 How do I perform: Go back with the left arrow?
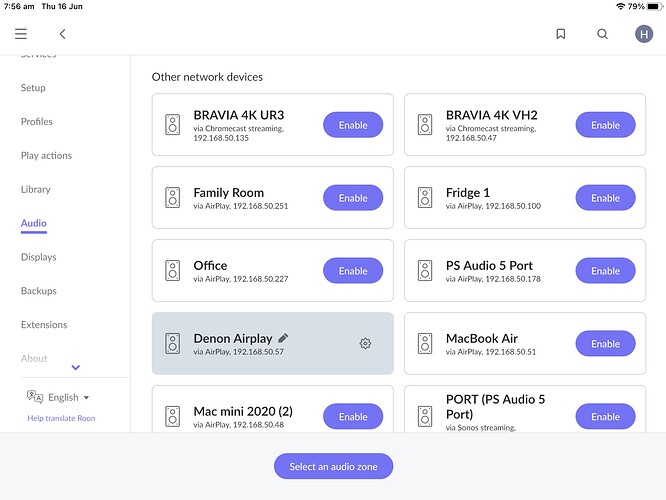(x=62, y=34)
